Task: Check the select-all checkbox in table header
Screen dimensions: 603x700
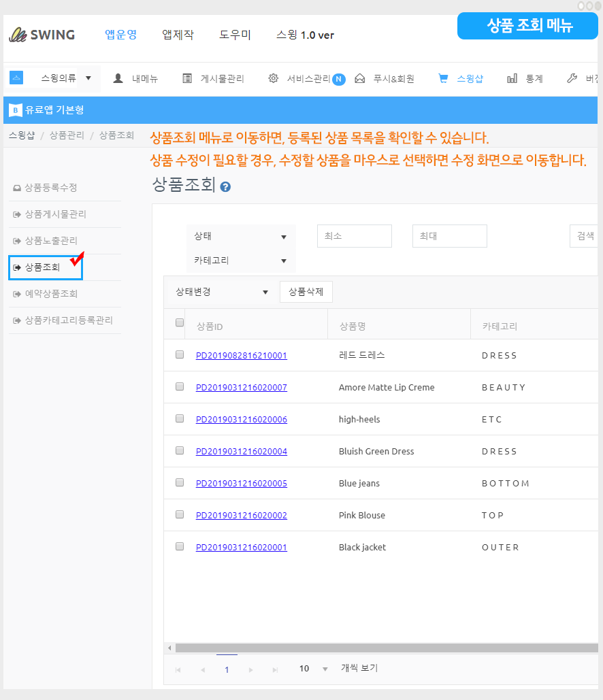Action: pyautogui.click(x=180, y=323)
